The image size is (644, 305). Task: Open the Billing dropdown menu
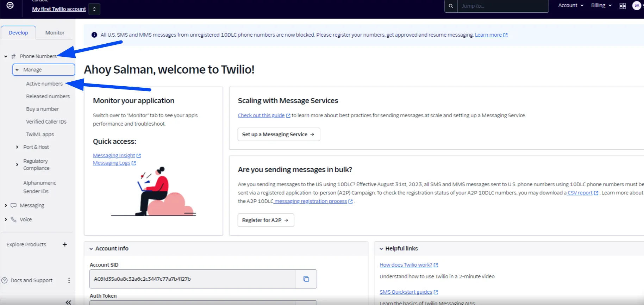click(601, 5)
